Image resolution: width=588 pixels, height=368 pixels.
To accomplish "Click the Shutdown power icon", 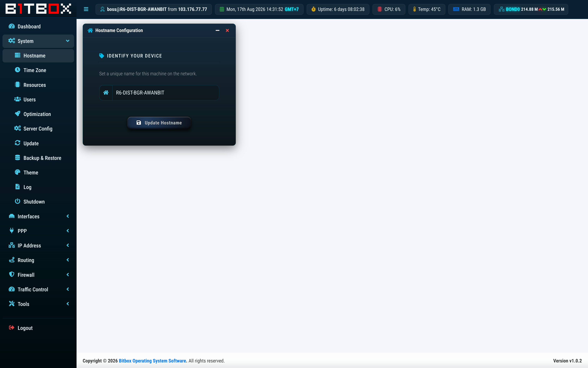I will coord(17,201).
